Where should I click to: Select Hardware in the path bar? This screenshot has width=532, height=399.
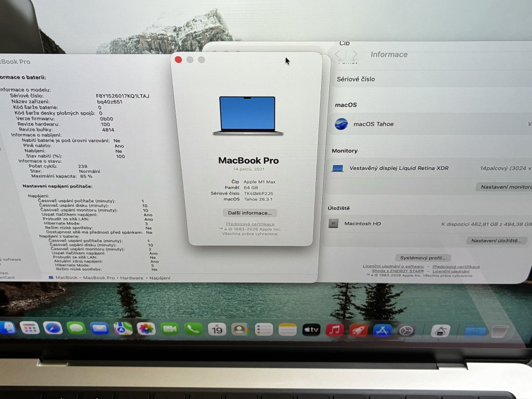132,278
